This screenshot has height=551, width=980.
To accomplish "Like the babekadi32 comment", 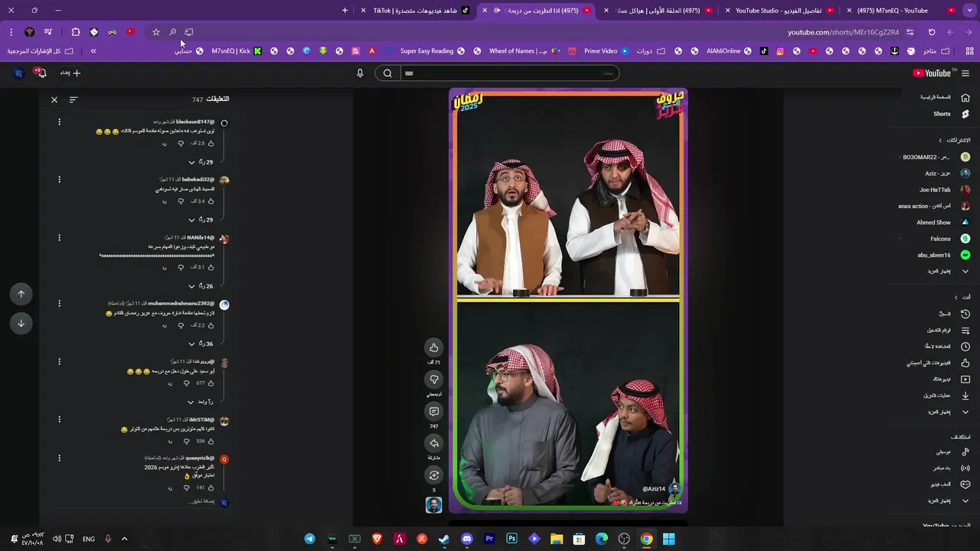I will pos(211,201).
